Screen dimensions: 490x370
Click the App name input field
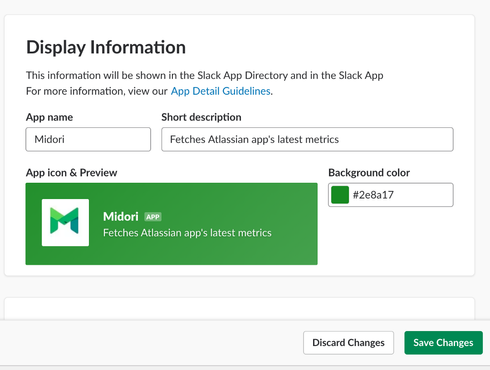(88, 139)
